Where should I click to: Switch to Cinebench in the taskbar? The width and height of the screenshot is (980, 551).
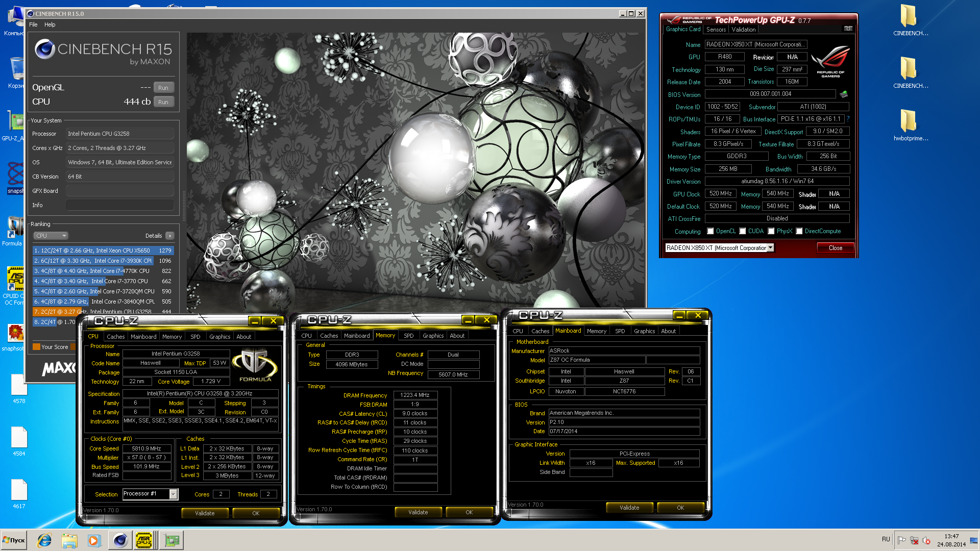click(x=120, y=540)
